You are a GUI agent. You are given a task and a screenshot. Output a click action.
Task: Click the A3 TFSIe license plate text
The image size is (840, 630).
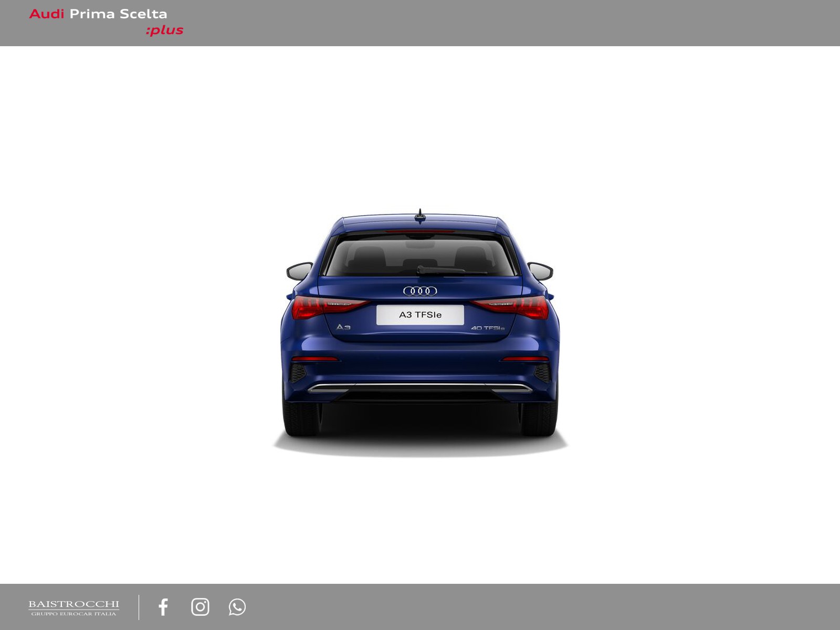click(x=420, y=315)
